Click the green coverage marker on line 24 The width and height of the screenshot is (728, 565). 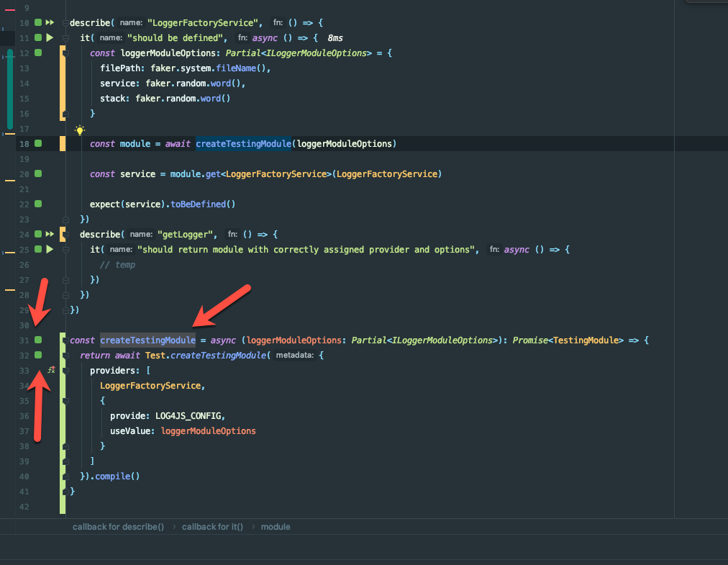38,234
